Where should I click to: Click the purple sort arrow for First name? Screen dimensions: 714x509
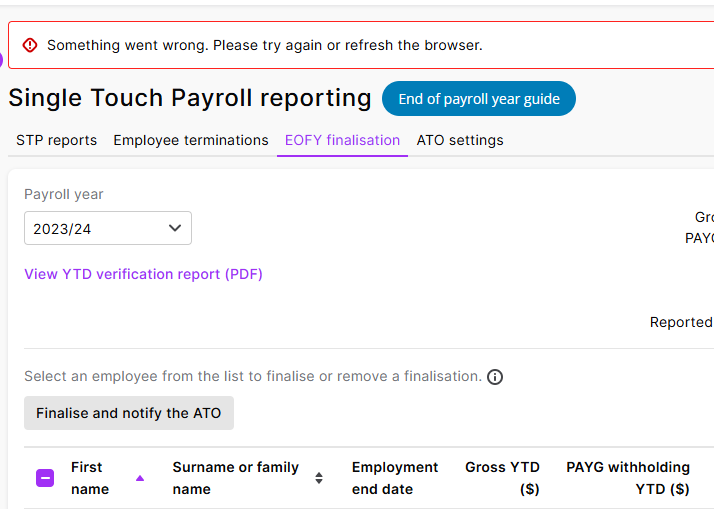140,478
